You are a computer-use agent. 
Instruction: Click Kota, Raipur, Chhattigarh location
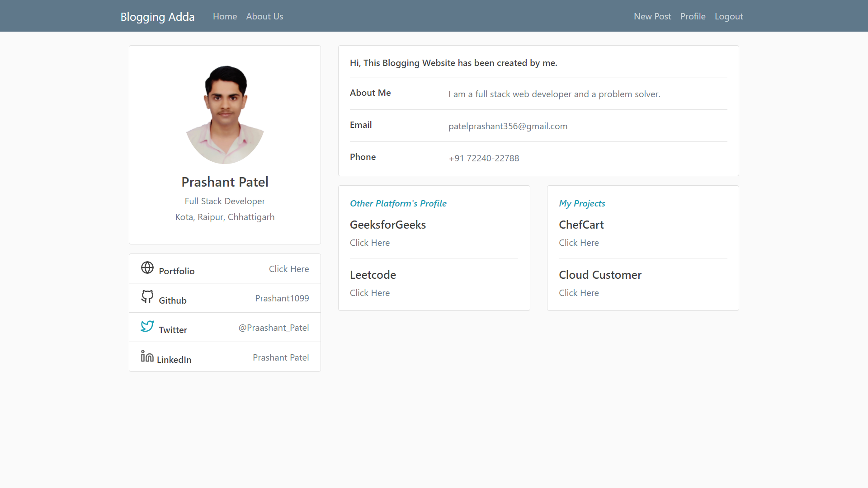[x=225, y=217]
